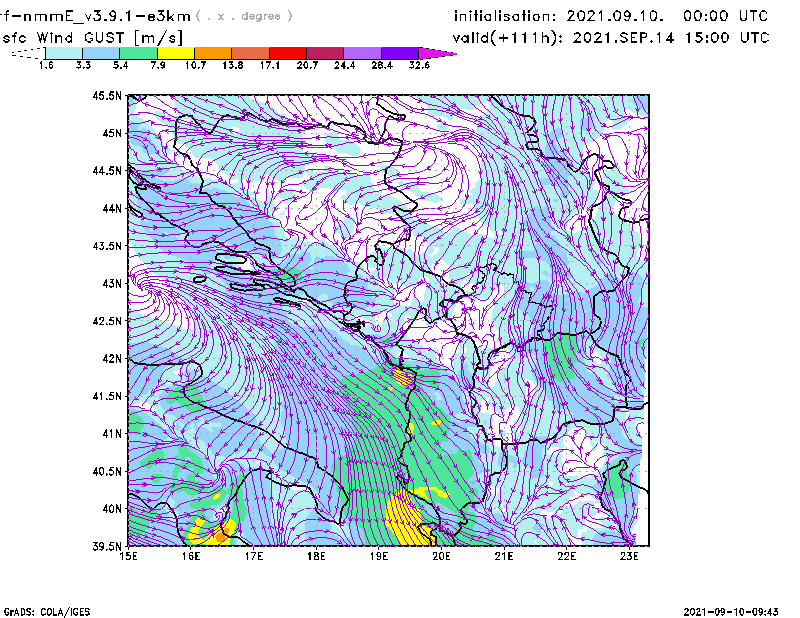The image size is (800, 618).
Task: Click the legend value label 17.1
Action: click(x=270, y=65)
